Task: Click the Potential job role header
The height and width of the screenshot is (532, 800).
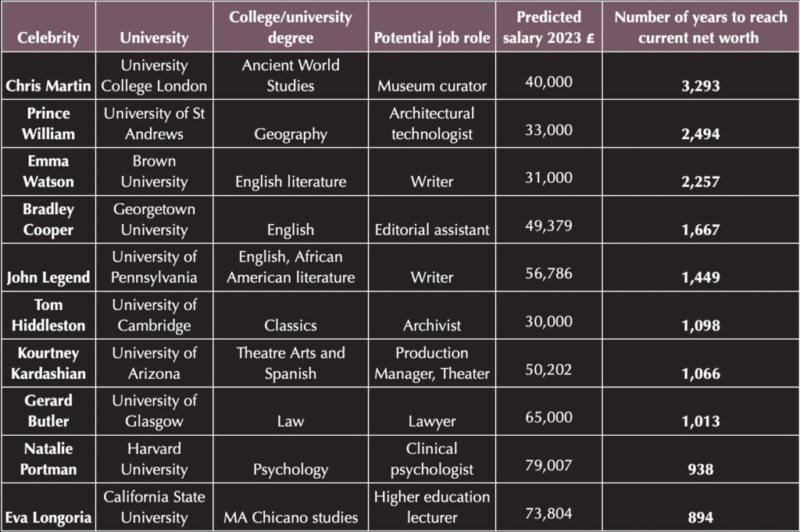Action: tap(432, 37)
